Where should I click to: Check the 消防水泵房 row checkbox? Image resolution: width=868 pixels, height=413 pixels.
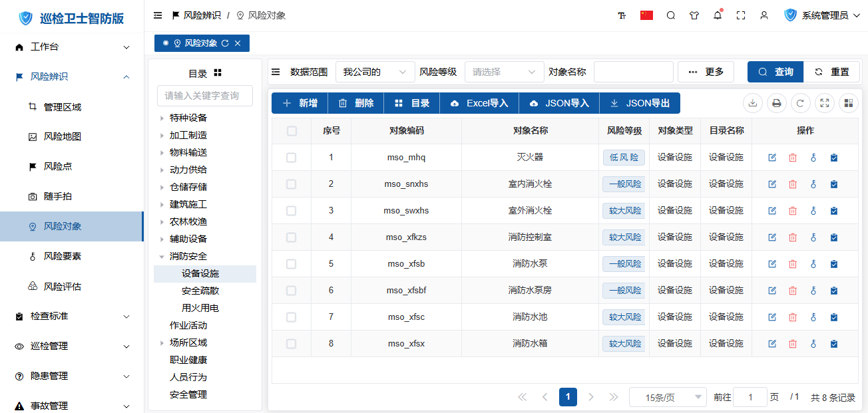pyautogui.click(x=291, y=291)
